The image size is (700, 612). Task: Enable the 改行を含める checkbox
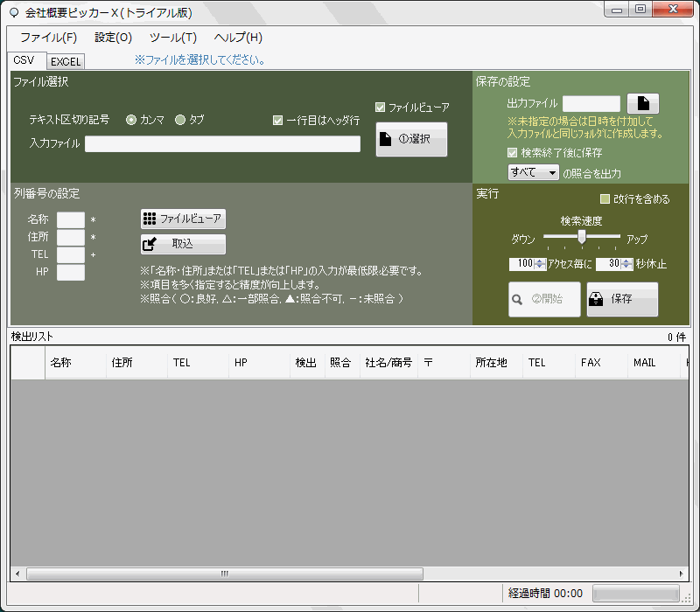[605, 199]
